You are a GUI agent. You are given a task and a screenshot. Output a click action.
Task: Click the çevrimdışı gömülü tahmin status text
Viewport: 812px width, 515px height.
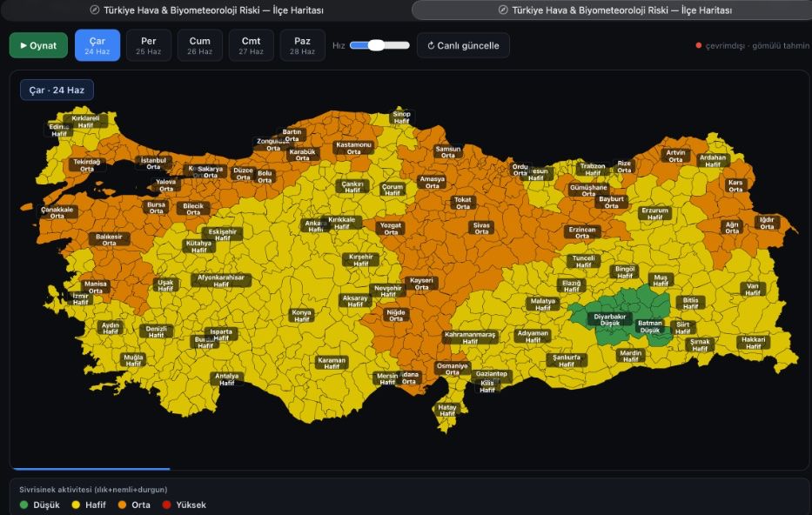(x=757, y=45)
